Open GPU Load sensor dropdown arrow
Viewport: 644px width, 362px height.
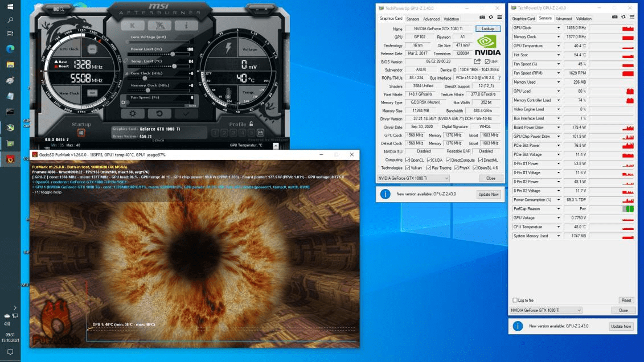click(x=558, y=91)
